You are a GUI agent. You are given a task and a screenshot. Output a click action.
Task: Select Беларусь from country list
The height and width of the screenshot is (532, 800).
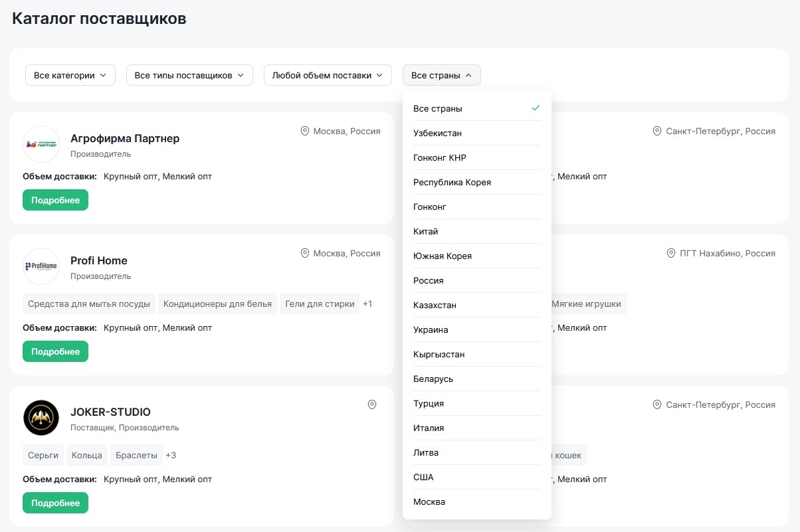tap(476, 379)
